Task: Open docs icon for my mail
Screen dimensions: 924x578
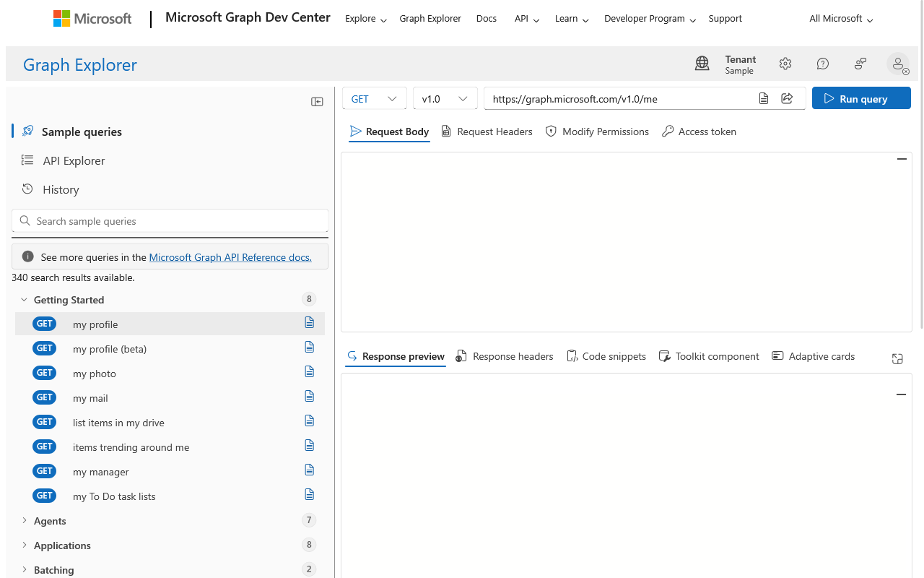Action: click(x=310, y=396)
